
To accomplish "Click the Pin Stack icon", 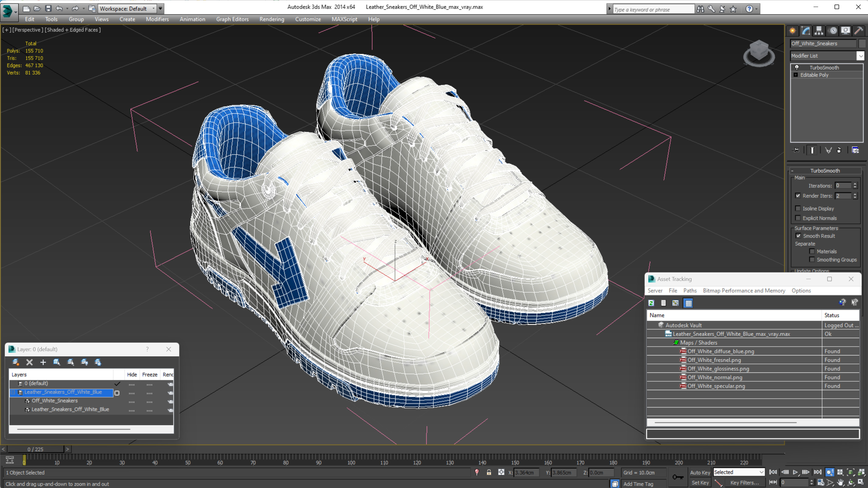I will [796, 150].
